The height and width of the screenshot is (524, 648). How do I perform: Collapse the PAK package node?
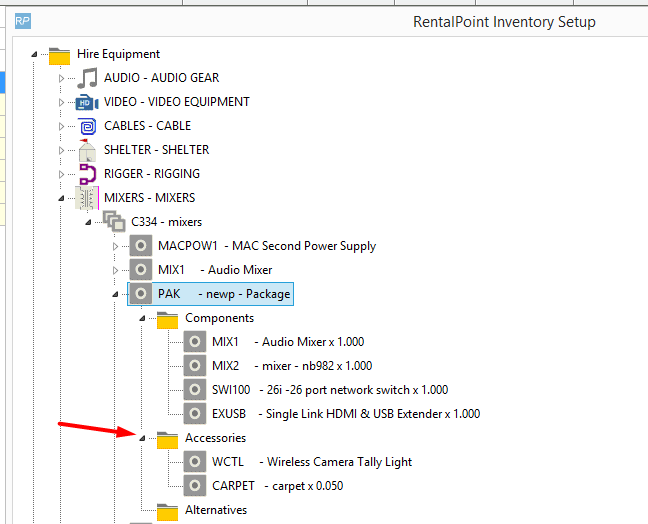[x=115, y=294]
